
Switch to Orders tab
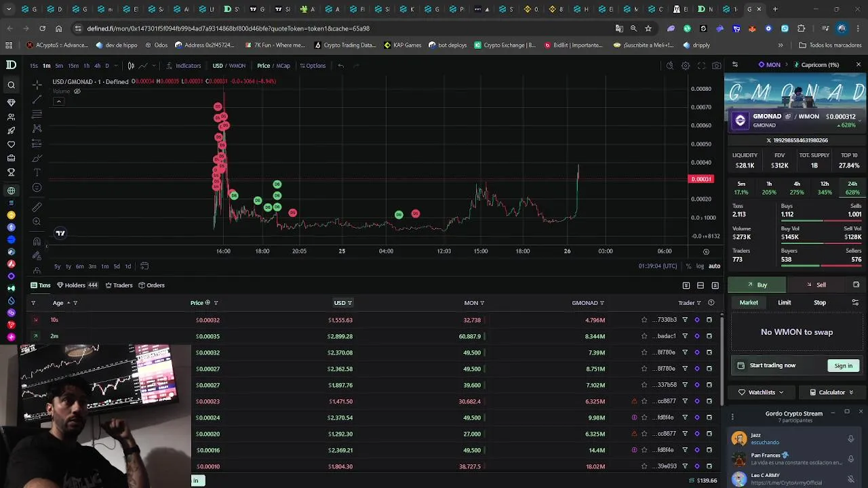(x=151, y=285)
